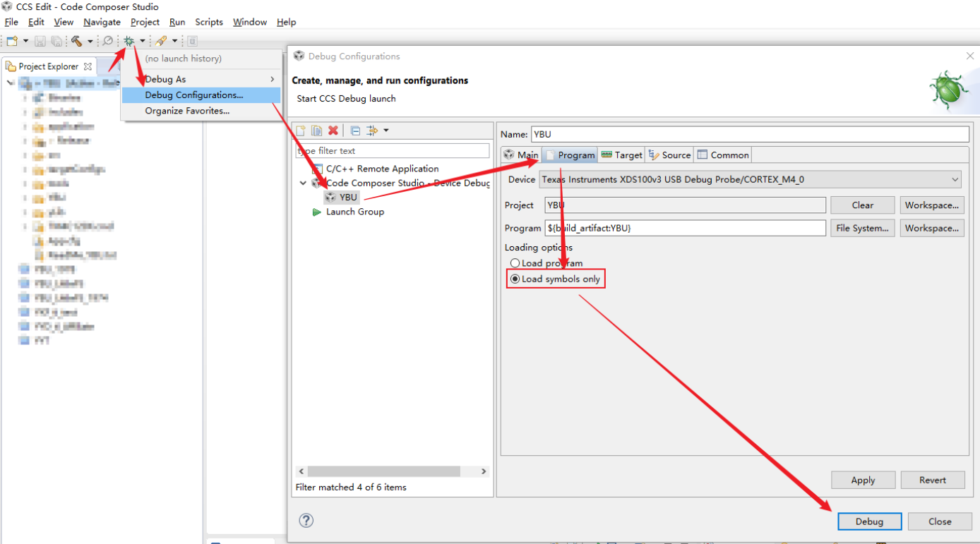This screenshot has height=544, width=980.
Task: Click horizontal scrollbar in configurations tree
Action: [384, 471]
